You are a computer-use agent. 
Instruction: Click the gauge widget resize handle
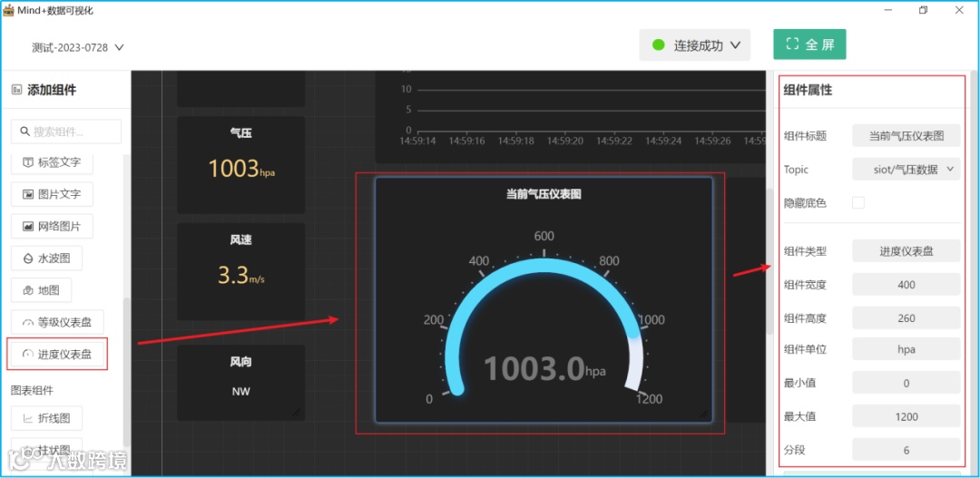(x=704, y=413)
